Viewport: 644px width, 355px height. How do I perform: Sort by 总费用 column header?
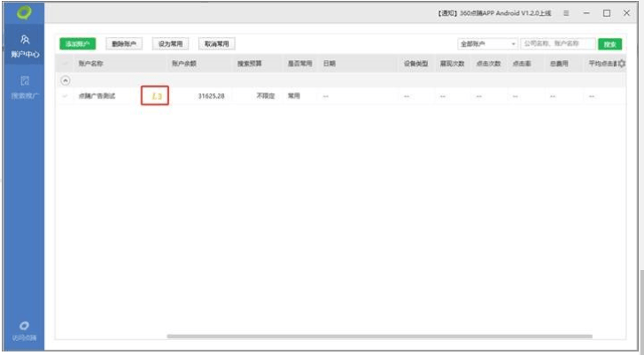click(x=559, y=64)
